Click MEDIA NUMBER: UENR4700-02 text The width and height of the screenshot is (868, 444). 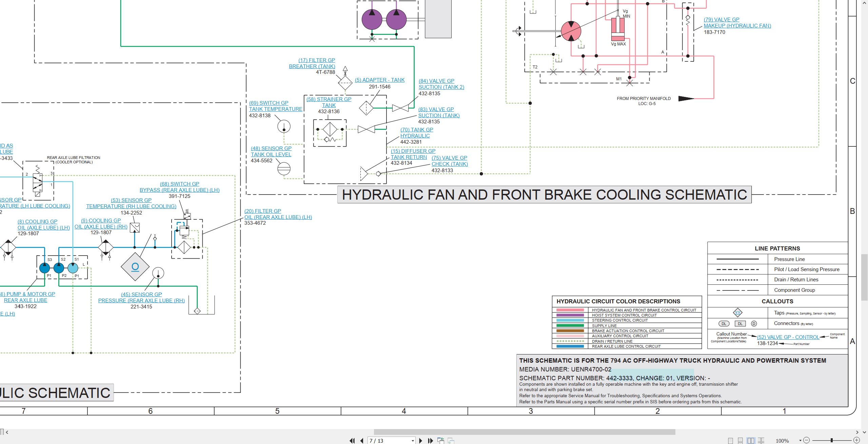point(565,369)
